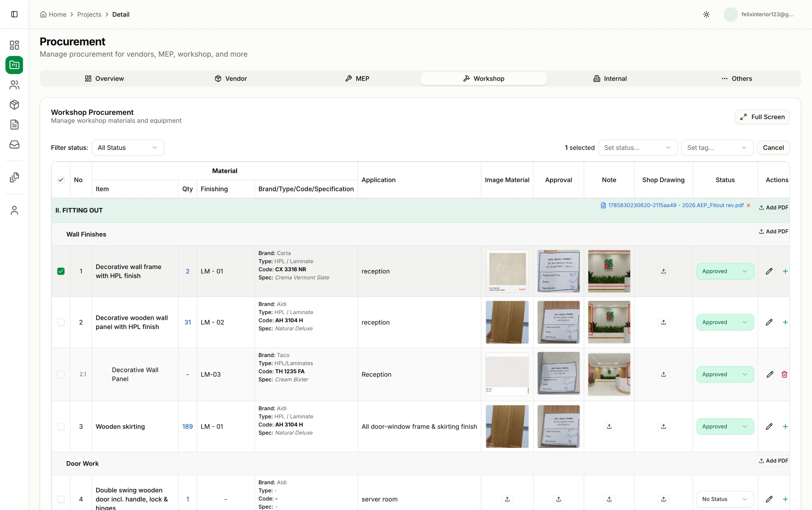Go to Home in breadcrumb
Viewport: 812px width, 510px height.
[53, 14]
